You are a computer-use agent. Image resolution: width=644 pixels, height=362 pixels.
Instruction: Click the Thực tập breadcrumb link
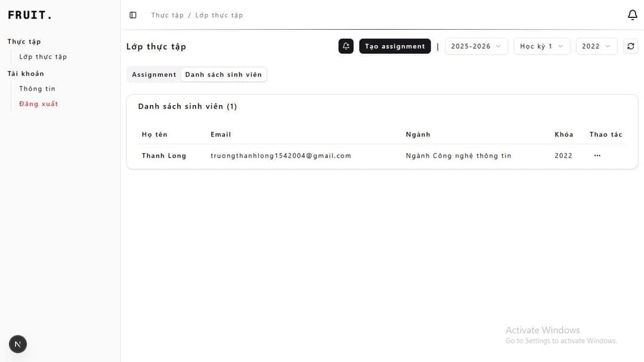(167, 15)
